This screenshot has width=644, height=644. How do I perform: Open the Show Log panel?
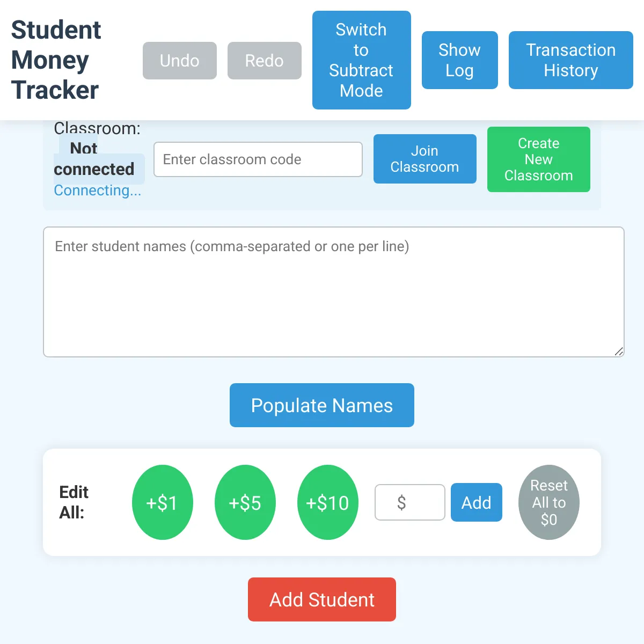(x=460, y=60)
